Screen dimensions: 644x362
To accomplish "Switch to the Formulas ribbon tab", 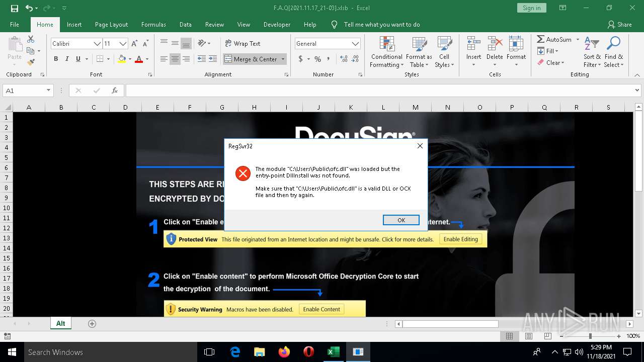I will (153, 24).
